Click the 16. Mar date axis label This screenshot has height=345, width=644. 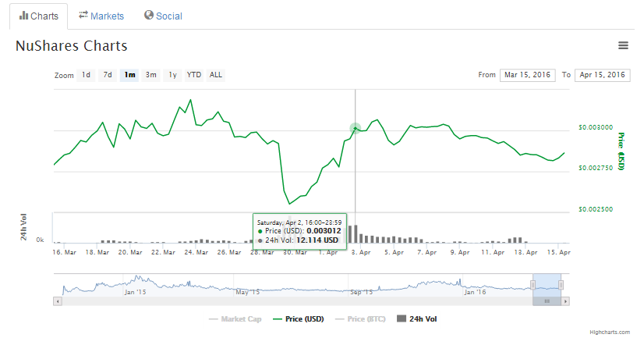pyautogui.click(x=65, y=252)
